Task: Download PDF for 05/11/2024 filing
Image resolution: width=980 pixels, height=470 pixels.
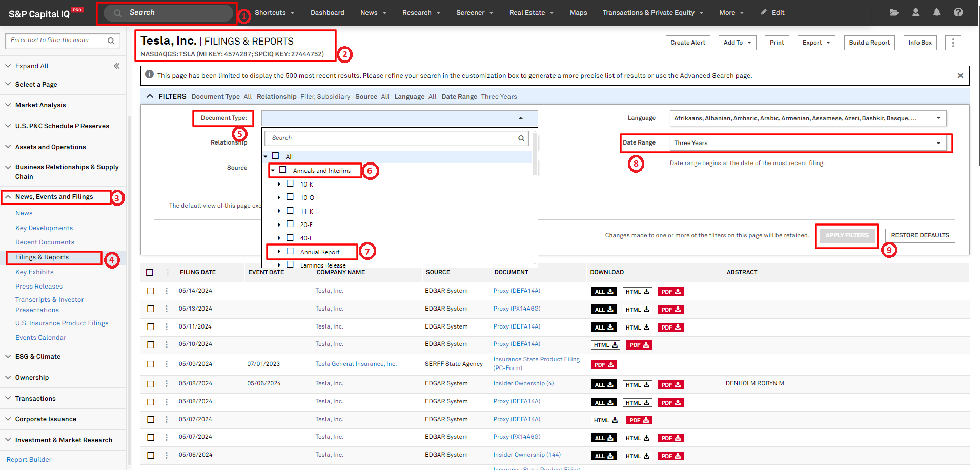Action: pos(671,328)
